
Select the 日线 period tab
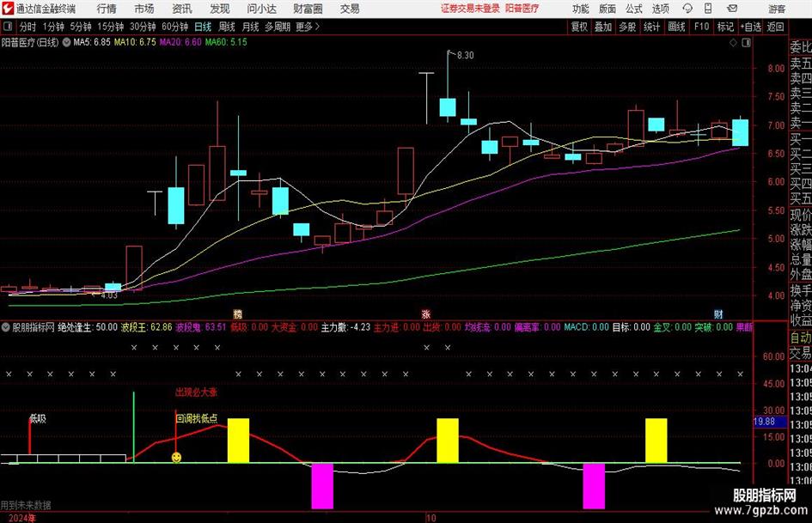(x=203, y=27)
